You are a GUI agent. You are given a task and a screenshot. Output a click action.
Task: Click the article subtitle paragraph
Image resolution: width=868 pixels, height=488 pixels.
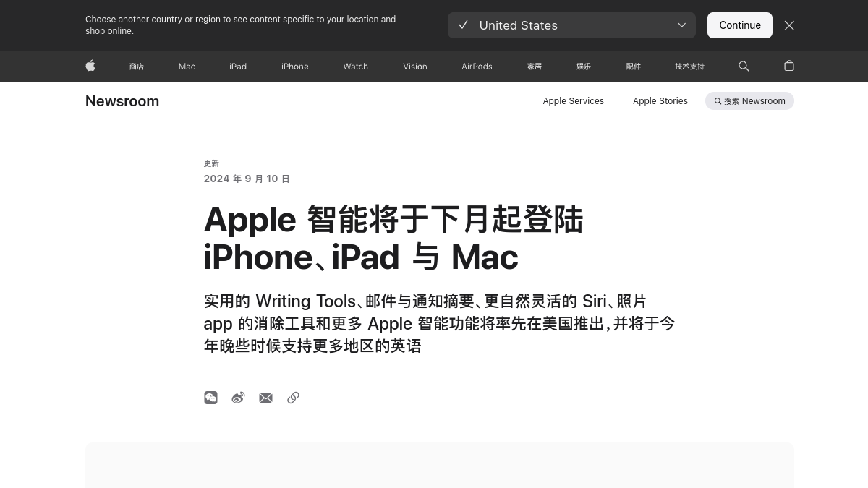click(439, 323)
